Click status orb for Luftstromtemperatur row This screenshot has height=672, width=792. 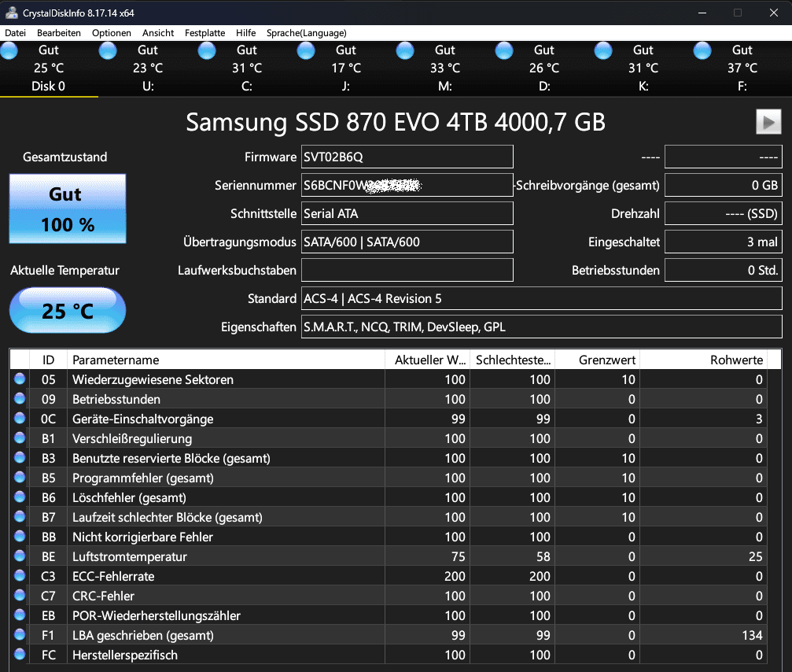pyautogui.click(x=20, y=556)
